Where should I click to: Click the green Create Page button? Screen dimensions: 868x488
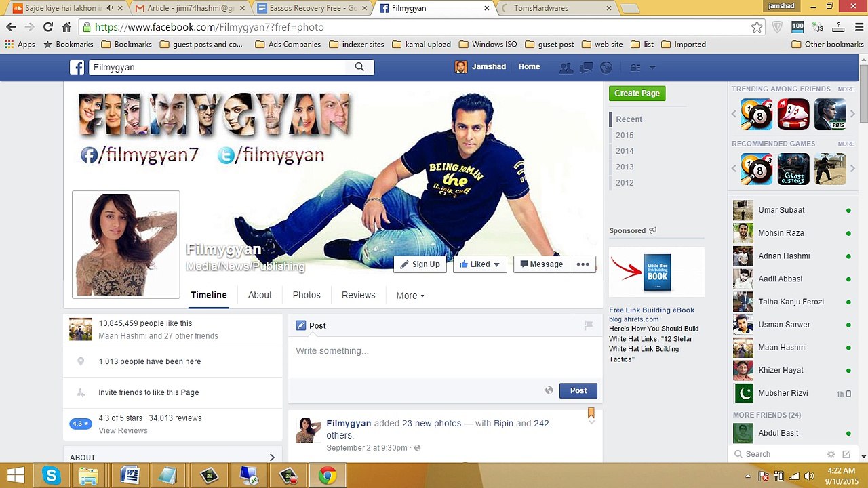coord(637,94)
